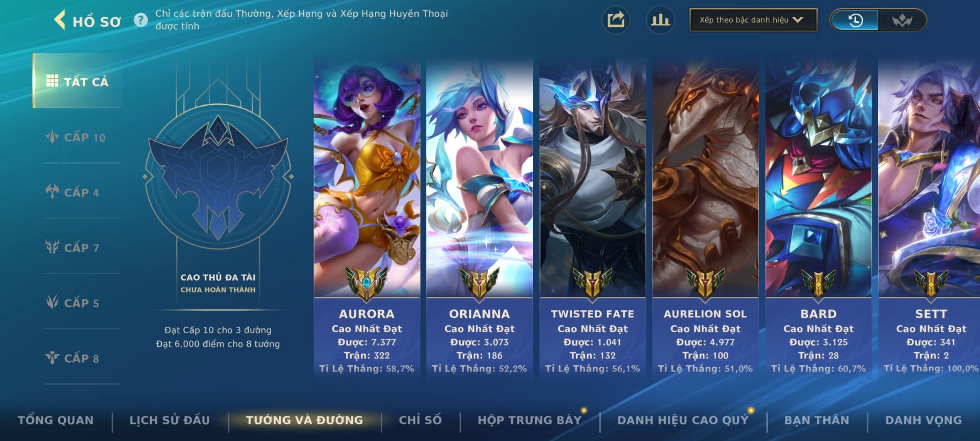The width and height of the screenshot is (980, 441).
Task: Select the Tất Cả grid filter
Action: 78,81
